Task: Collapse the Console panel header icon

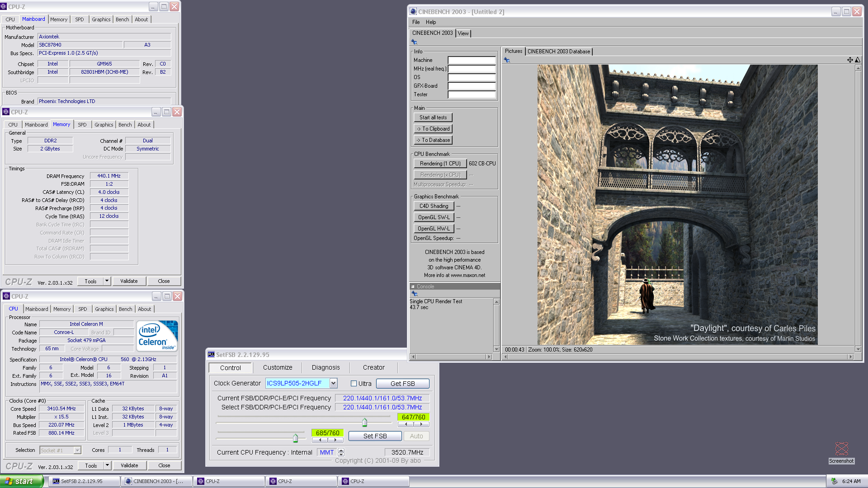Action: (x=413, y=286)
